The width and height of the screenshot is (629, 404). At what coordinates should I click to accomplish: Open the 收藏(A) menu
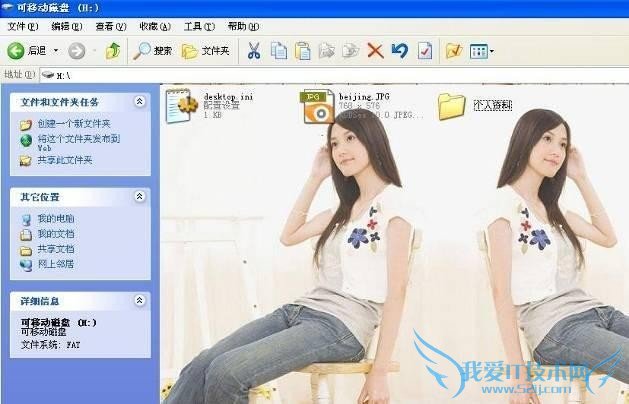click(x=155, y=26)
